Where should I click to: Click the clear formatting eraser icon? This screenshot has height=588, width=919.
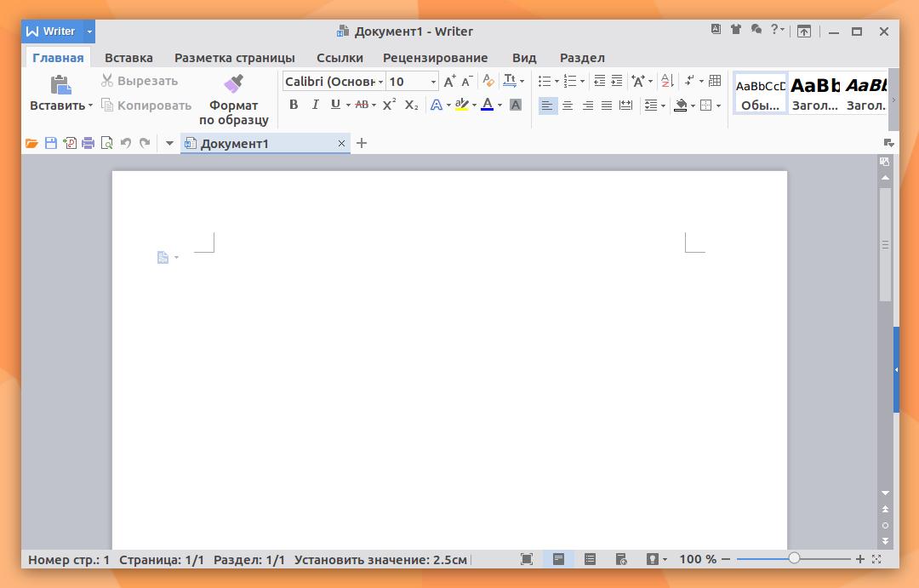pyautogui.click(x=488, y=81)
